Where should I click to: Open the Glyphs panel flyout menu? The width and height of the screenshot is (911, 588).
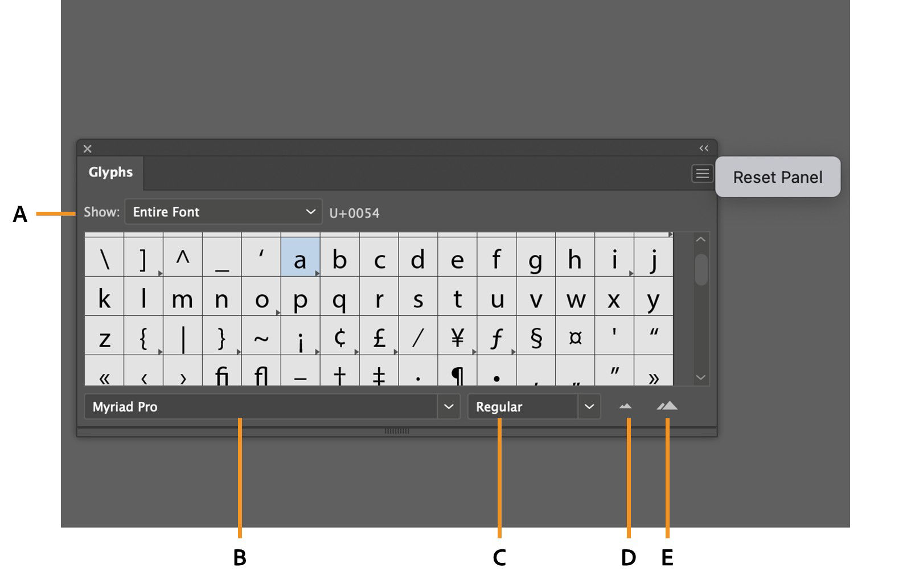[702, 174]
